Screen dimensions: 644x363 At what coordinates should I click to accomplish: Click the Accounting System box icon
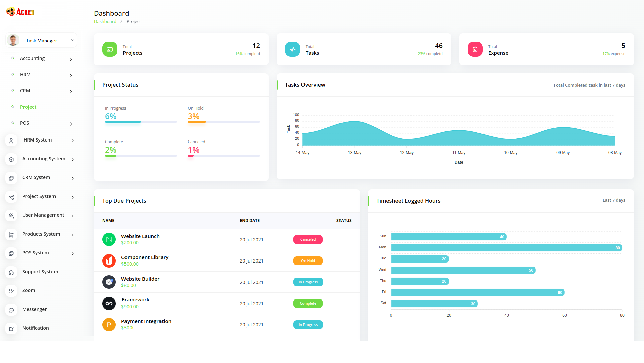pos(11,159)
